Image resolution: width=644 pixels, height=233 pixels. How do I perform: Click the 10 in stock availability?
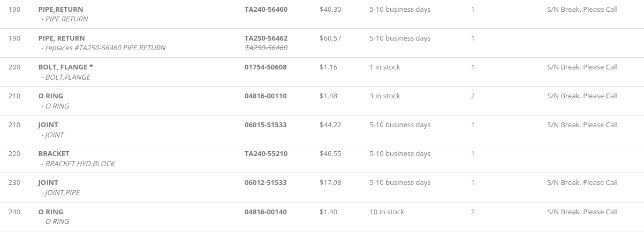pos(387,212)
